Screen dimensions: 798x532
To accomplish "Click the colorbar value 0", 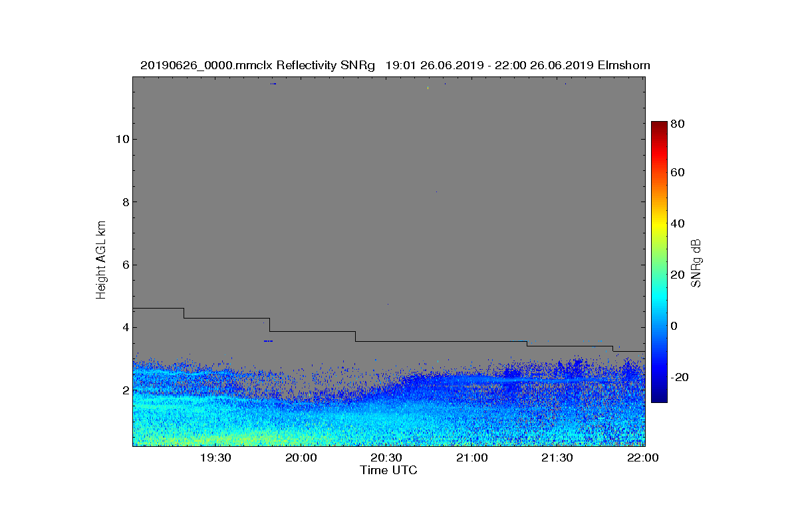I will 675,326.
